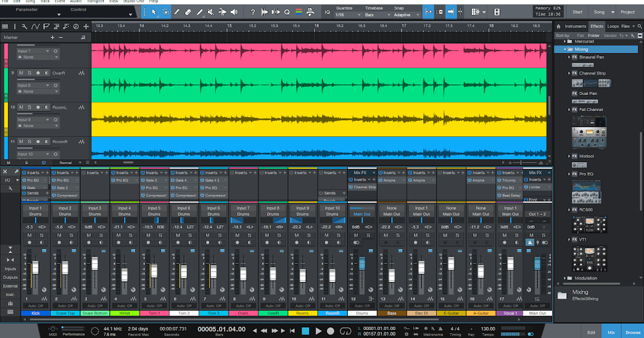Open the Snap mode dropdown

tap(407, 15)
